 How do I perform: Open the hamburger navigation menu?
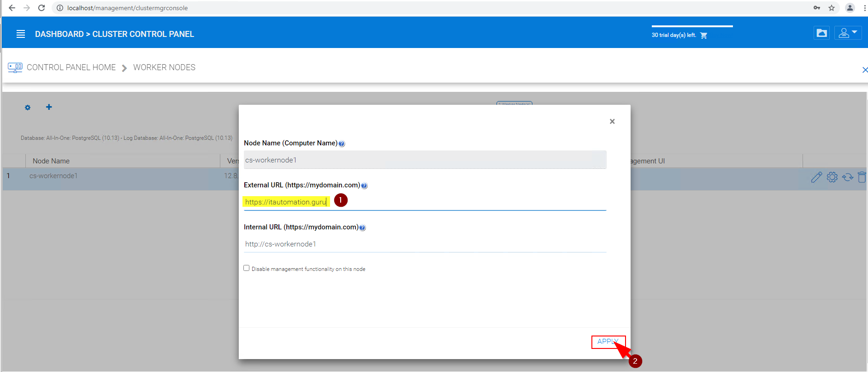[x=21, y=34]
